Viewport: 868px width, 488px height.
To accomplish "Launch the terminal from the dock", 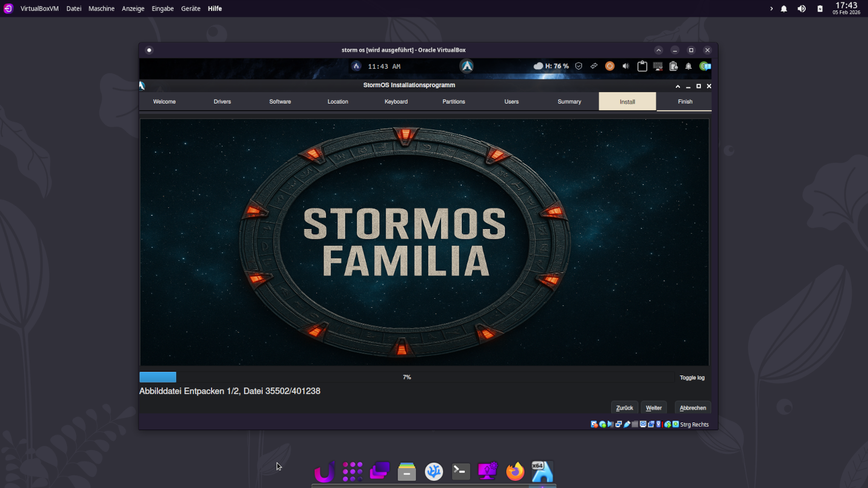I will 461,471.
